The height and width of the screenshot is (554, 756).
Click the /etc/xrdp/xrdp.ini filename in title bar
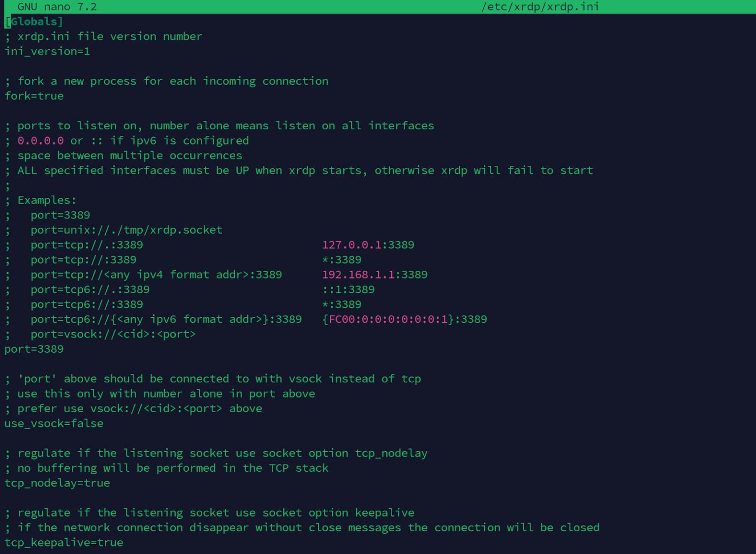pyautogui.click(x=540, y=6)
